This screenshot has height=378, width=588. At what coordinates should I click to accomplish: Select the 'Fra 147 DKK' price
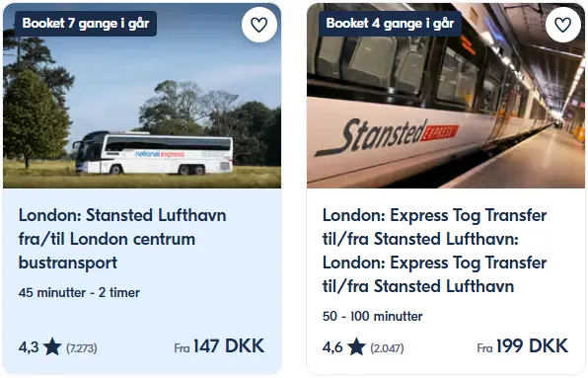click(219, 346)
